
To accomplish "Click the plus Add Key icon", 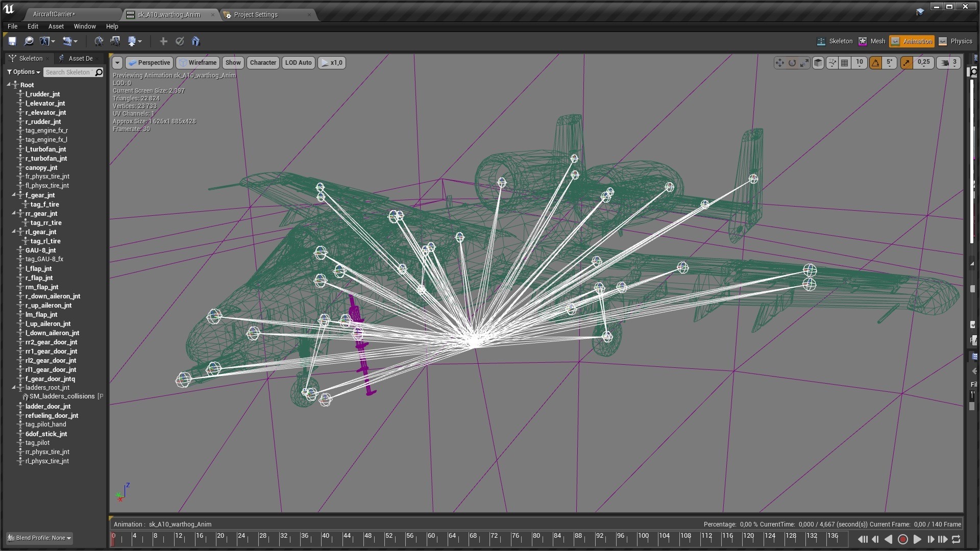I will tap(163, 41).
